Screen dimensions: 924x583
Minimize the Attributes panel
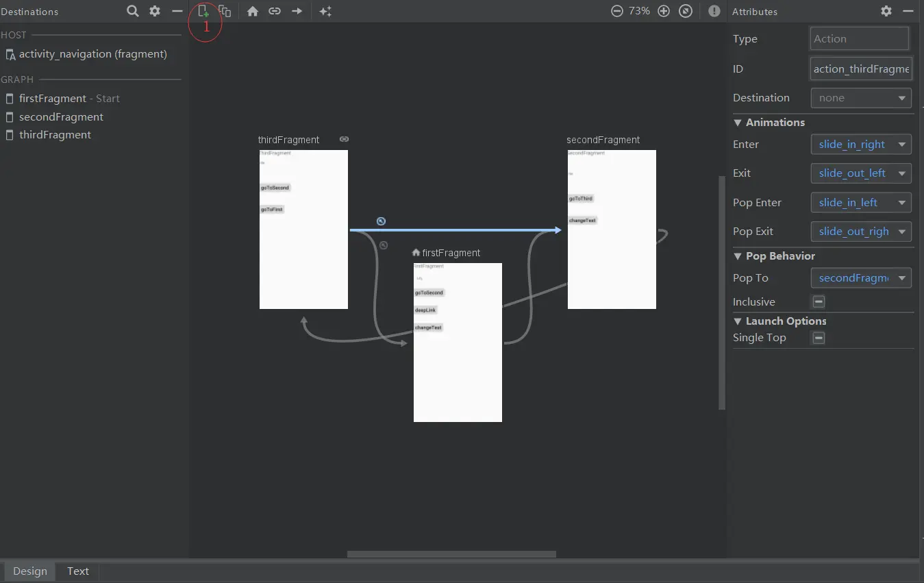tap(908, 11)
